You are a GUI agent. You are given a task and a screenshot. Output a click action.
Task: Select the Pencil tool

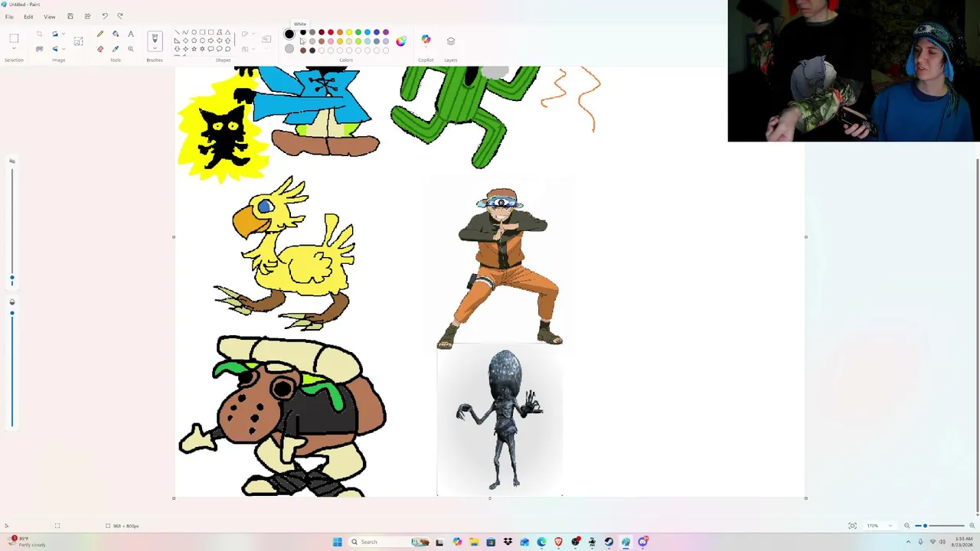point(100,34)
